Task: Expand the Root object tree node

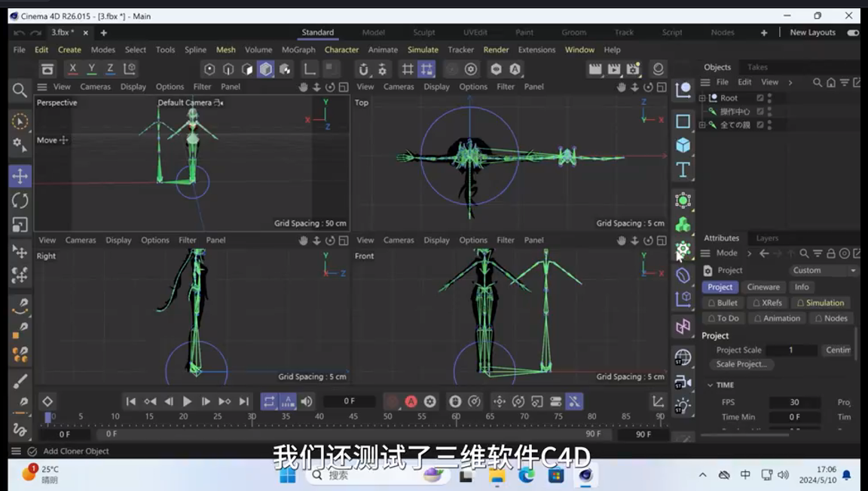Action: (x=702, y=98)
